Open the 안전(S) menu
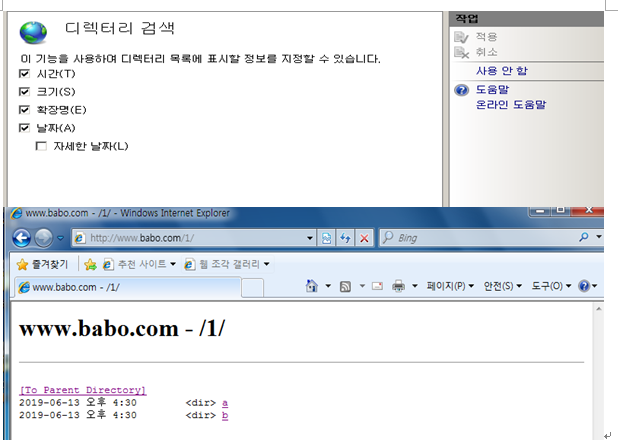The width and height of the screenshot is (618, 445). click(x=503, y=286)
